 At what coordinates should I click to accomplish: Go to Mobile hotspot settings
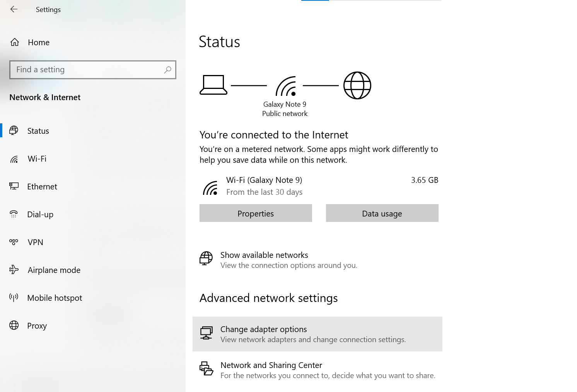55,298
